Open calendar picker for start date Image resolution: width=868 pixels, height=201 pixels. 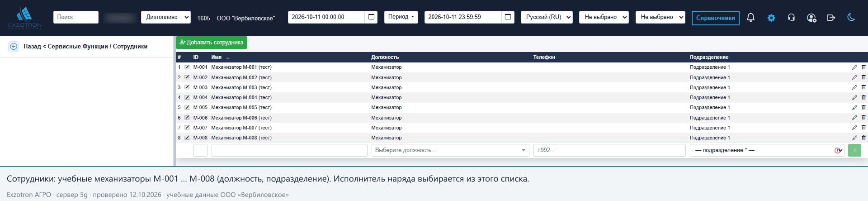371,17
